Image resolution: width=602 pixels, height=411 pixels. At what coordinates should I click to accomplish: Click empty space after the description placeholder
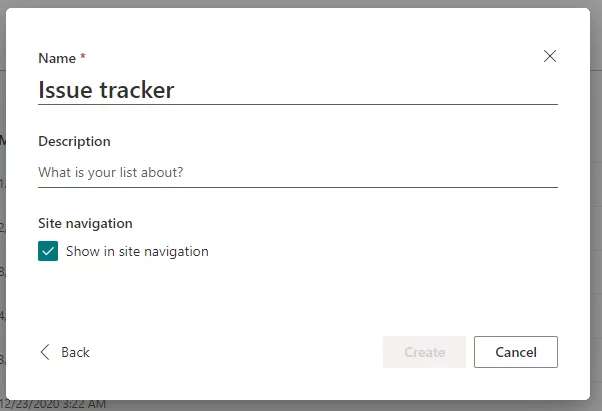pos(369,172)
